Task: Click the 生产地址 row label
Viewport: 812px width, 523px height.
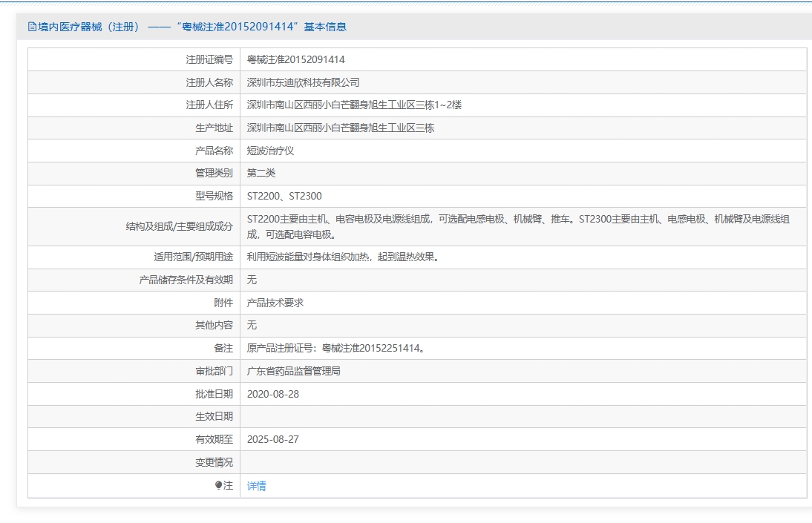Action: point(214,128)
